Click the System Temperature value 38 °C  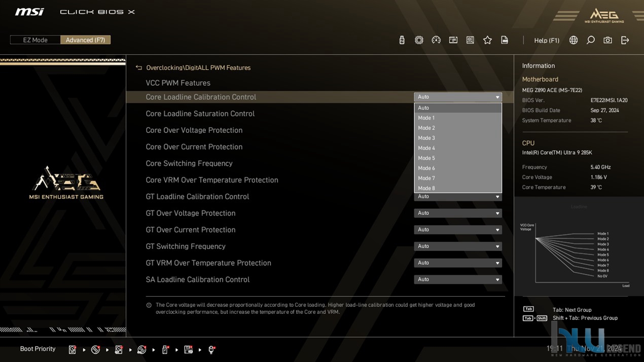[596, 121]
